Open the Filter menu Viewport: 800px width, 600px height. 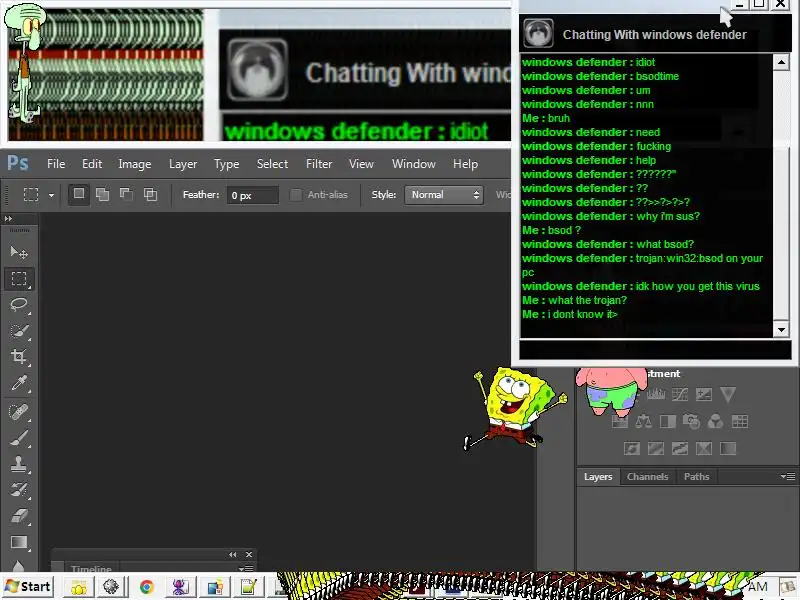[319, 164]
